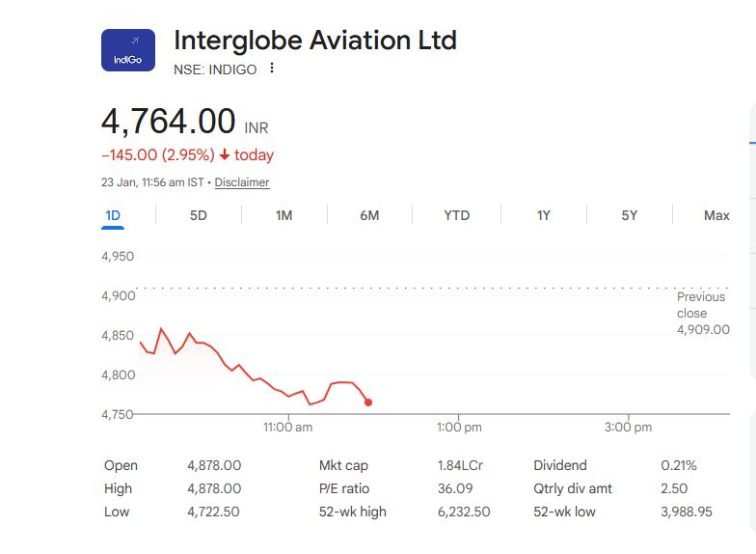Click the red current price dot
This screenshot has height=554, width=756.
pyautogui.click(x=368, y=402)
